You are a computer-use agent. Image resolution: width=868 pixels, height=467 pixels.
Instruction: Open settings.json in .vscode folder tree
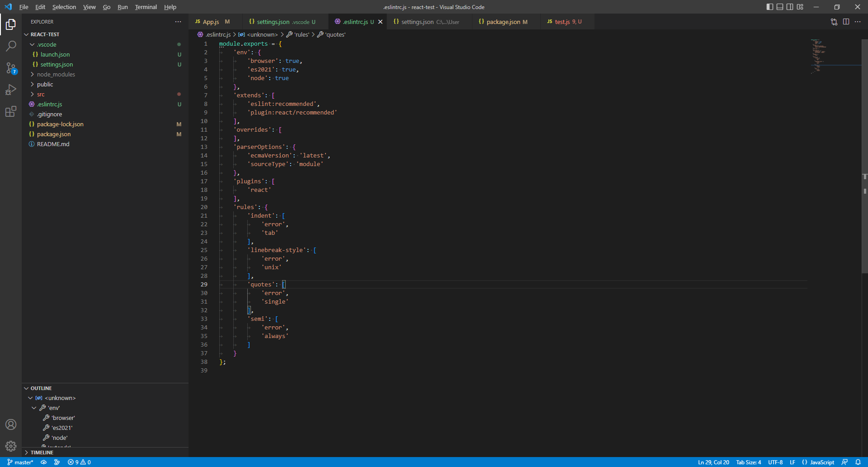coord(105,64)
